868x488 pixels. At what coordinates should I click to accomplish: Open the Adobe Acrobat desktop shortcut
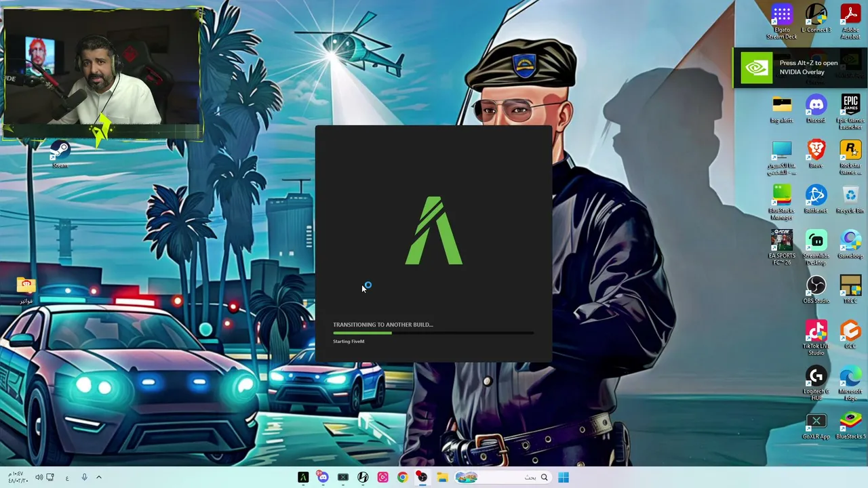pyautogui.click(x=850, y=22)
